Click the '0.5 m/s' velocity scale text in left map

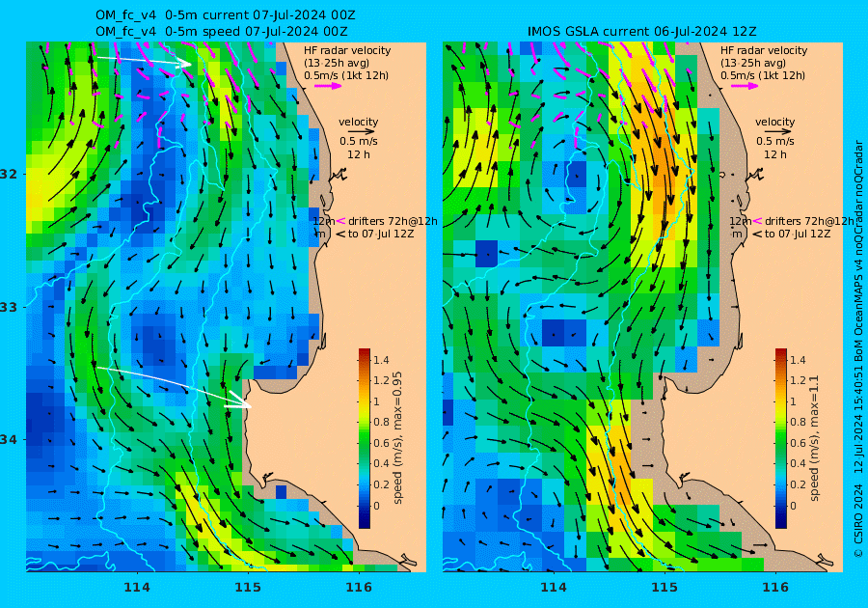tap(358, 142)
